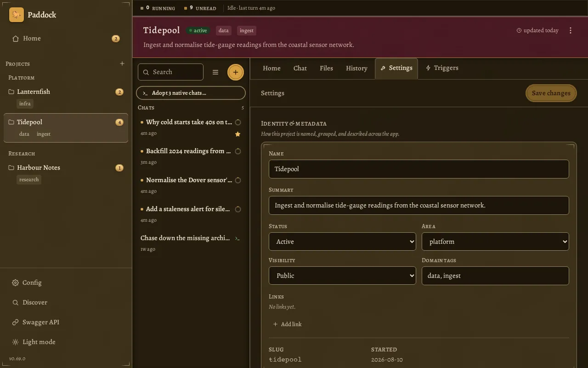Switch to the Home tab
The width and height of the screenshot is (588, 368).
(271, 68)
